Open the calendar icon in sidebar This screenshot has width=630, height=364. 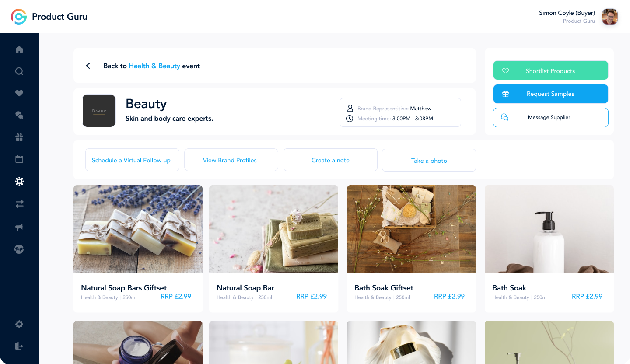[x=19, y=159]
